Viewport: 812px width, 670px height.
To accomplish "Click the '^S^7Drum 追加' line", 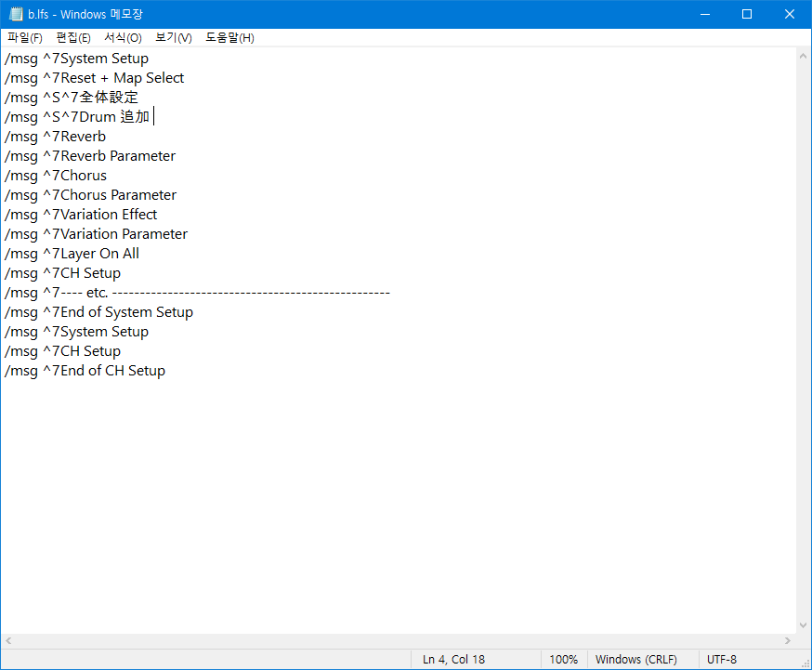I will pyautogui.click(x=77, y=117).
